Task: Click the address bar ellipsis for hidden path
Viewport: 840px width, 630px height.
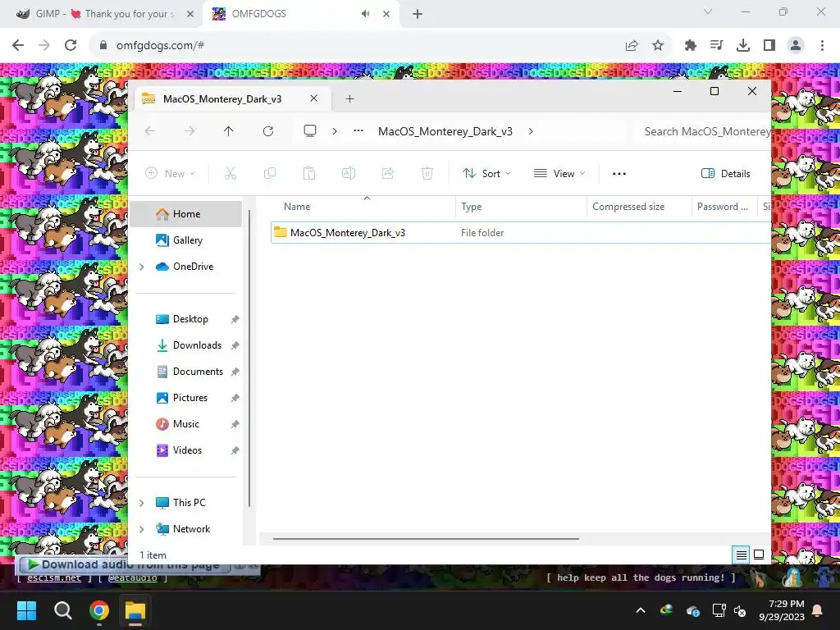Action: point(358,131)
